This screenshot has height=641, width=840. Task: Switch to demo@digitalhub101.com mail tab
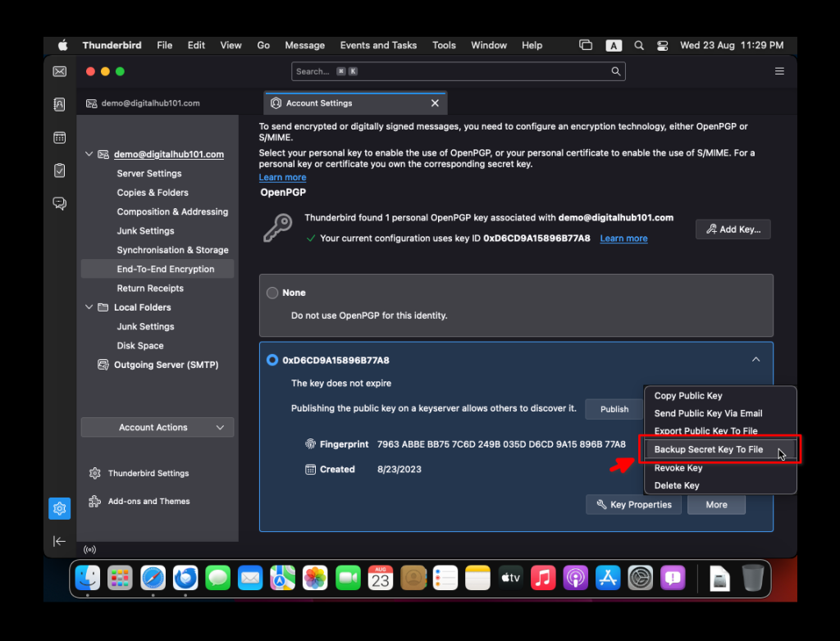coord(170,102)
